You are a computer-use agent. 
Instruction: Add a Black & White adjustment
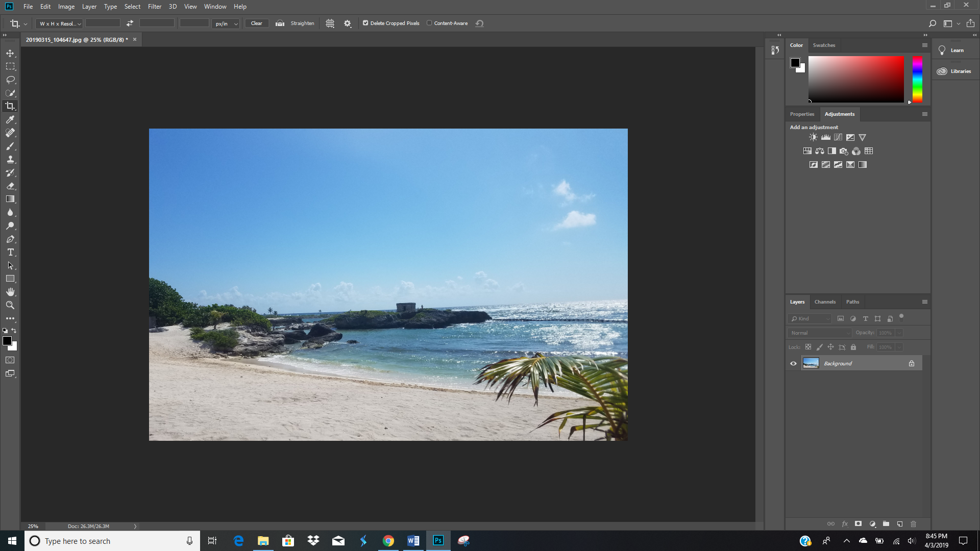click(x=831, y=151)
